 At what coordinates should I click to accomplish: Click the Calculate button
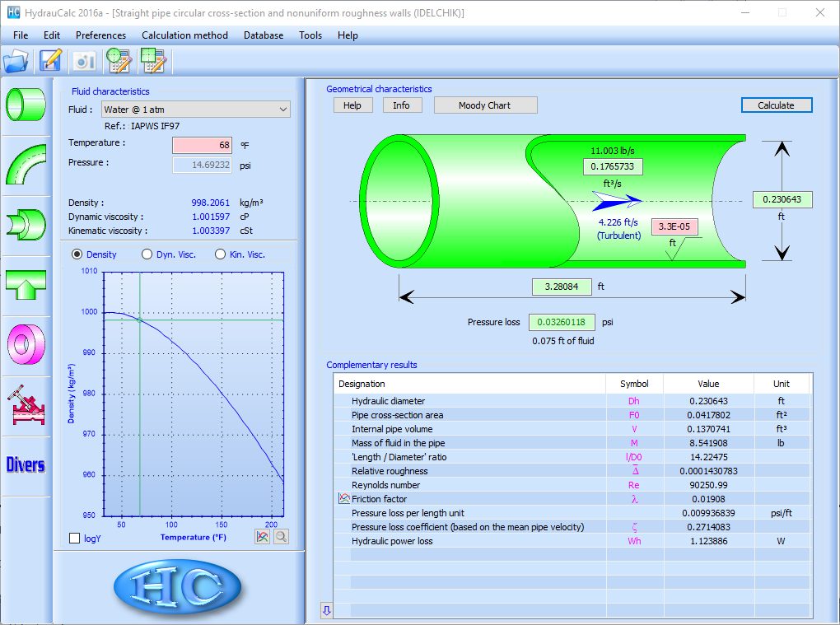(777, 105)
